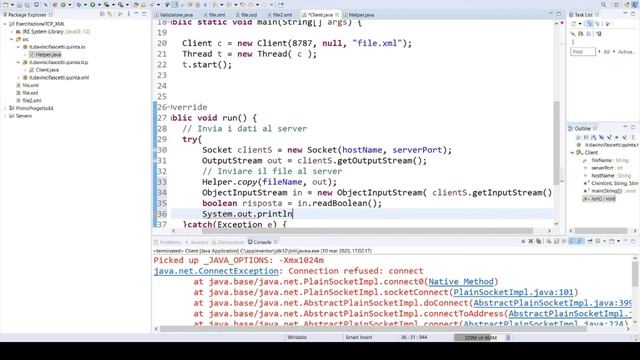
Task: Click the Package Explorer view menu icon
Action: [129, 14]
